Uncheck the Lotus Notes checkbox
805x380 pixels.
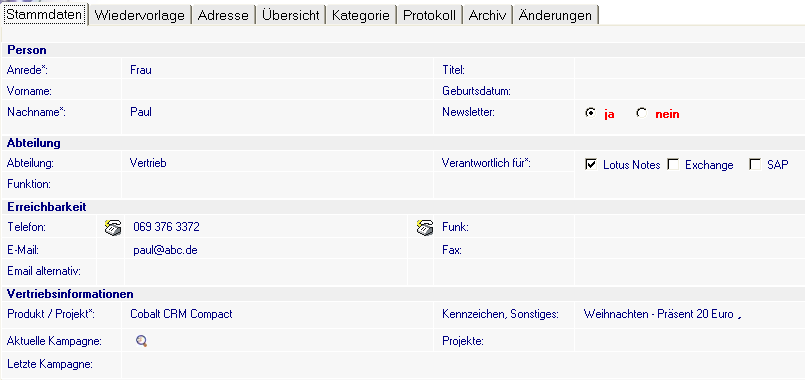[591, 164]
